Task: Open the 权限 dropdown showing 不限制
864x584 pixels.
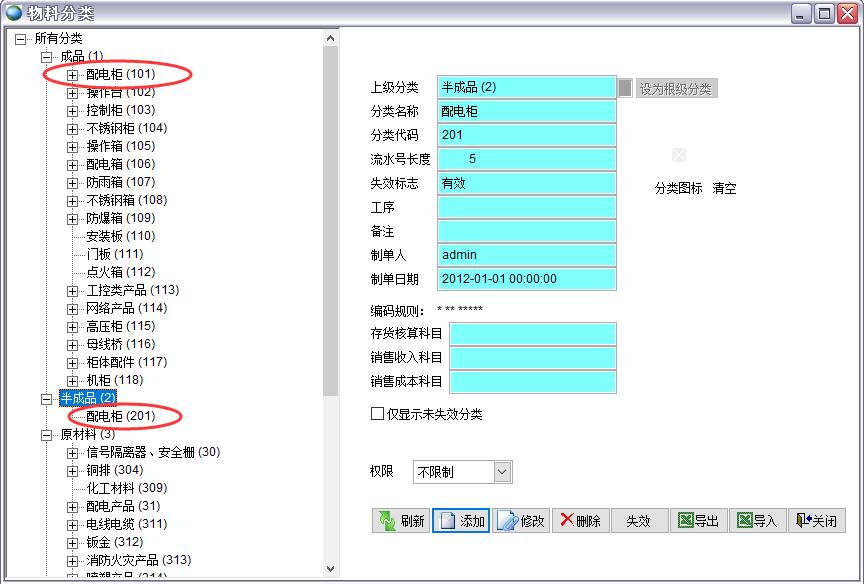Action: [502, 472]
